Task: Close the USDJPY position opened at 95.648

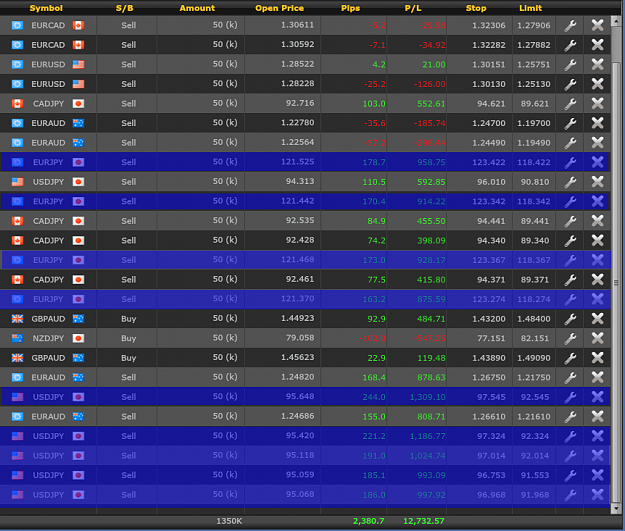Action: [x=597, y=397]
